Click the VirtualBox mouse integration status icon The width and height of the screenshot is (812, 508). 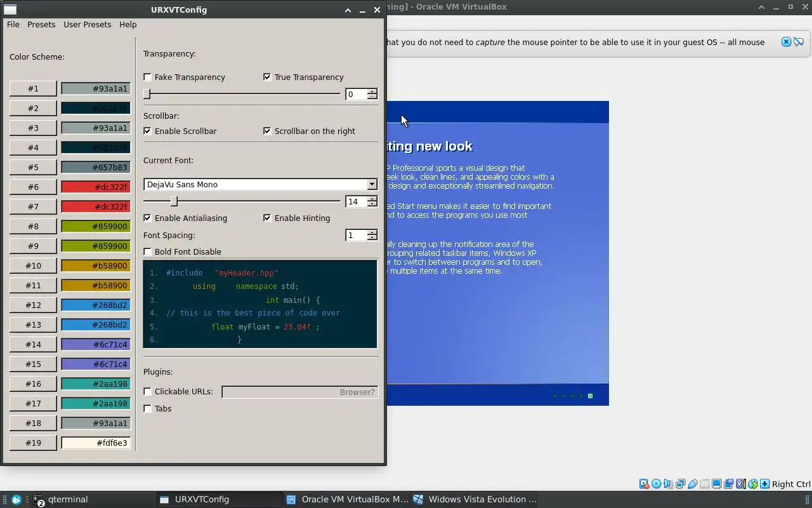[752, 484]
